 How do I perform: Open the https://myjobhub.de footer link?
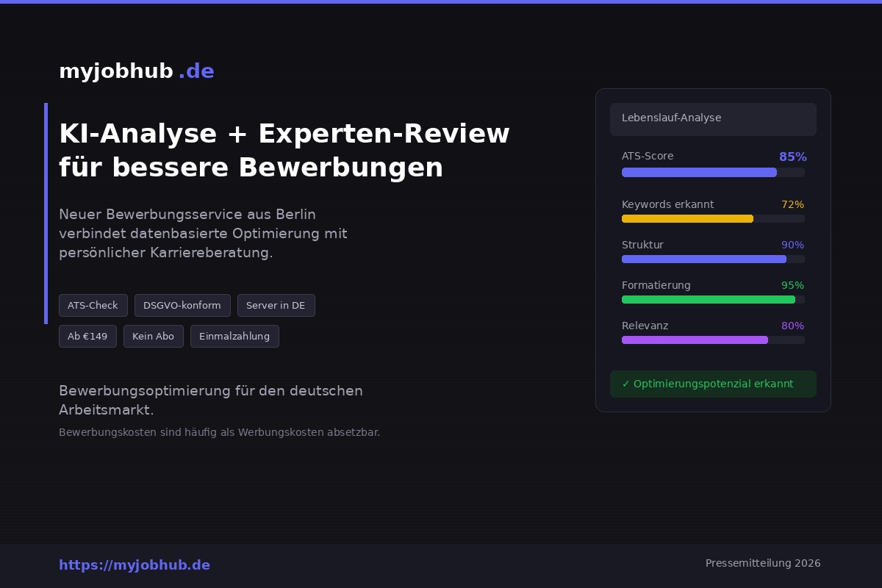point(135,565)
